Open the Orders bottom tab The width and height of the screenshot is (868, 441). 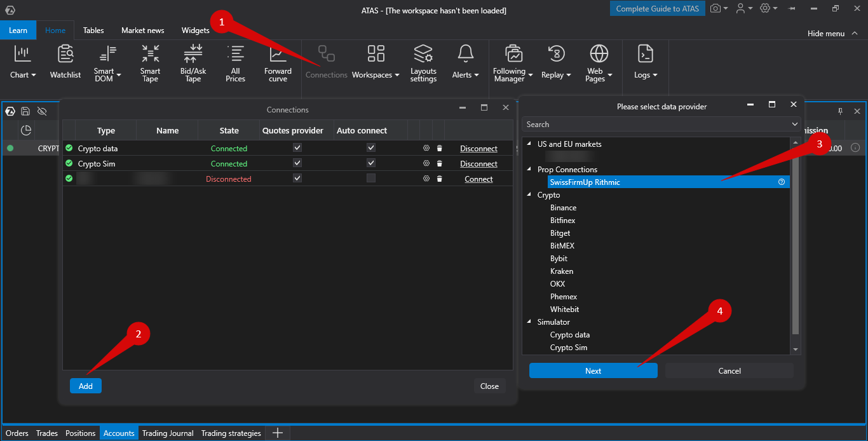pos(17,433)
